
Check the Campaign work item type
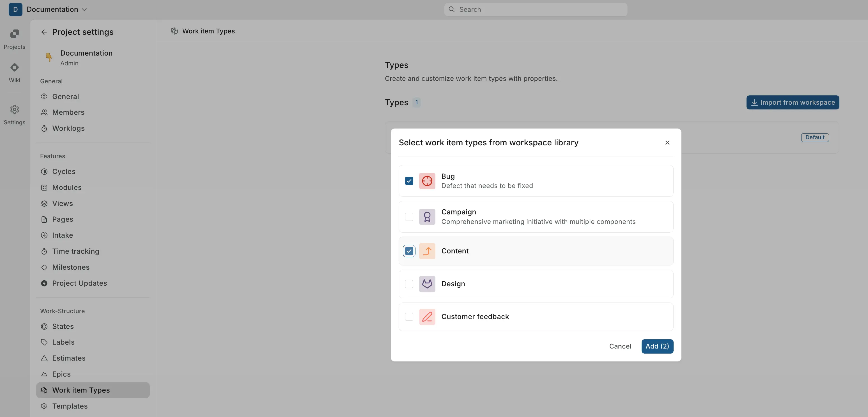[409, 217]
